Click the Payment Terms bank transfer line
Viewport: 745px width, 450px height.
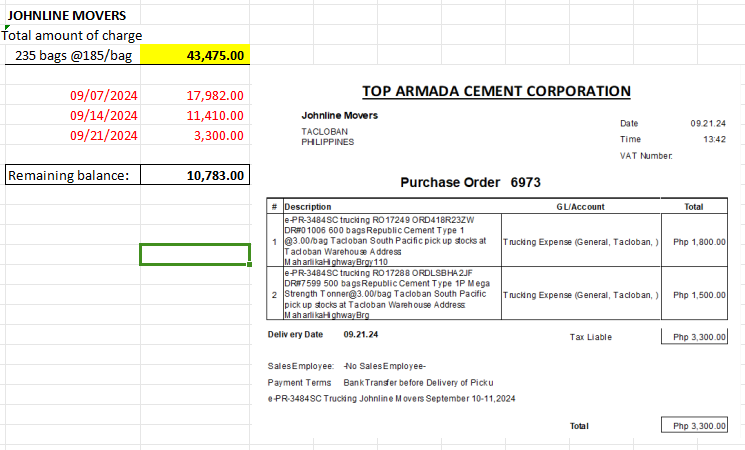point(380,383)
